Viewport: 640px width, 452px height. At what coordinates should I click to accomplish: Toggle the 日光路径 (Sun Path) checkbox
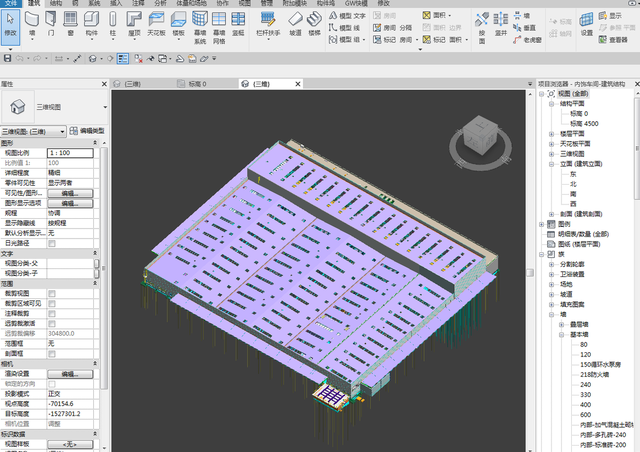coord(52,243)
